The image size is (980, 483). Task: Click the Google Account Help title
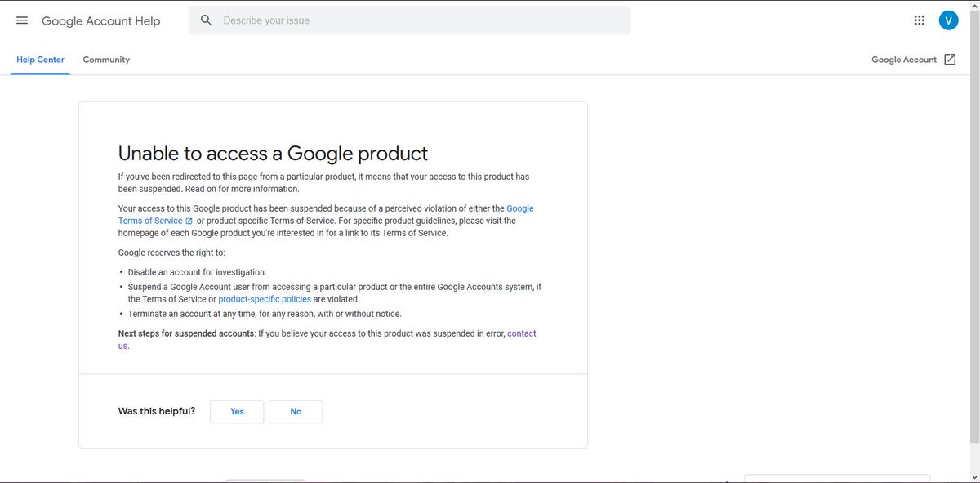pos(101,21)
